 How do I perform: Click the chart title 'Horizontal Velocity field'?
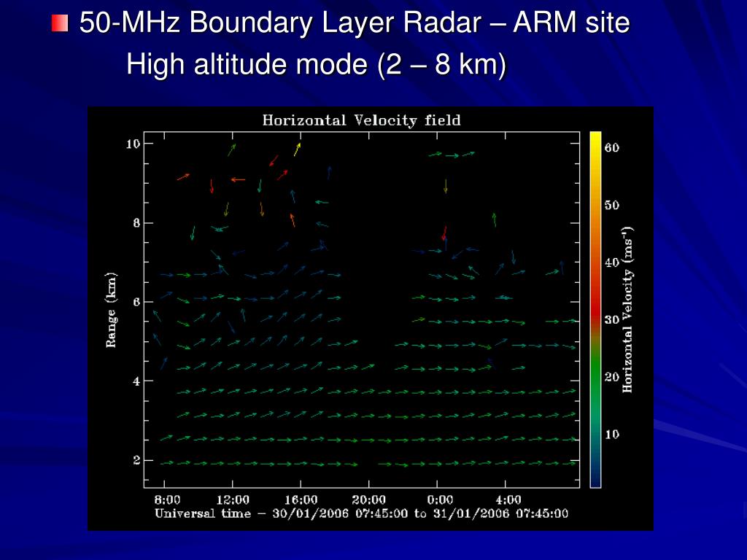point(362,120)
